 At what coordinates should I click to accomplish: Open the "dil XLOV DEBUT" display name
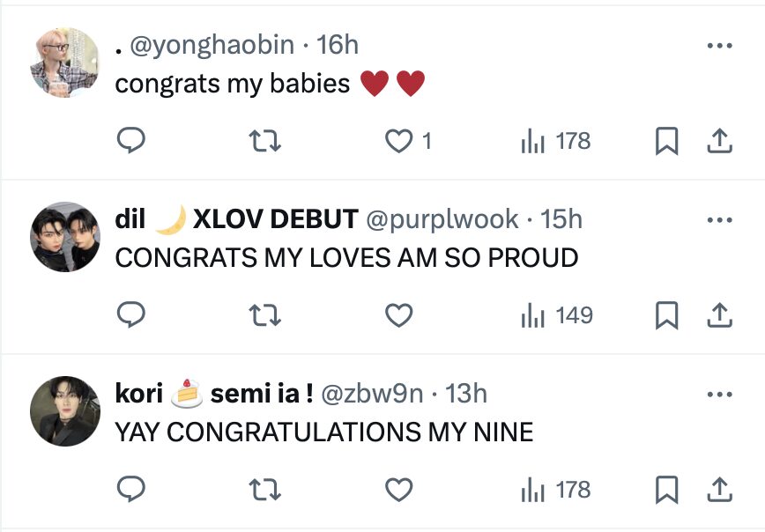click(236, 219)
